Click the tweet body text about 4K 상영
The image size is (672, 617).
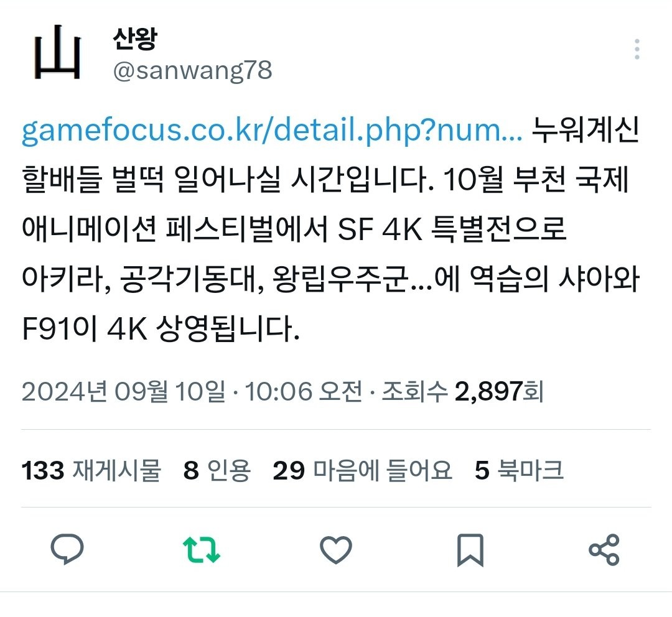coord(161,328)
